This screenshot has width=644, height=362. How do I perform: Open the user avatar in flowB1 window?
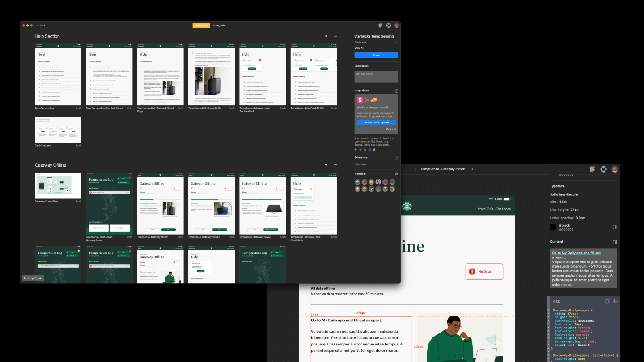(x=615, y=169)
